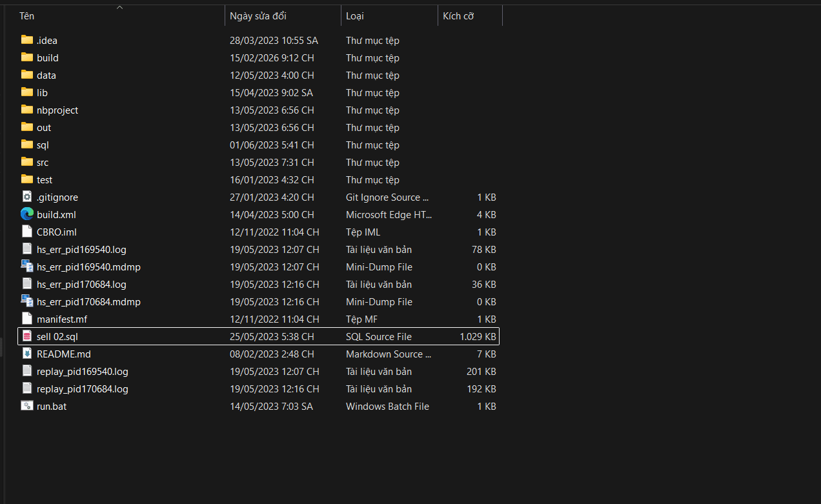Select the README.md markdown file icon

pos(26,354)
